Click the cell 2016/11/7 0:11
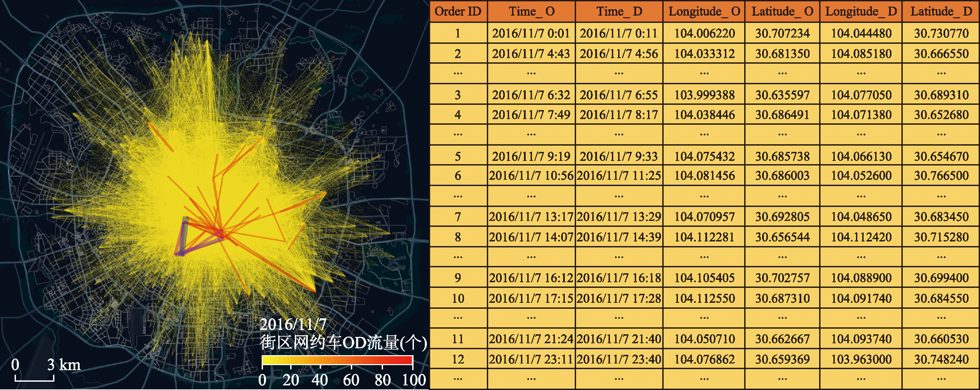 tap(619, 33)
